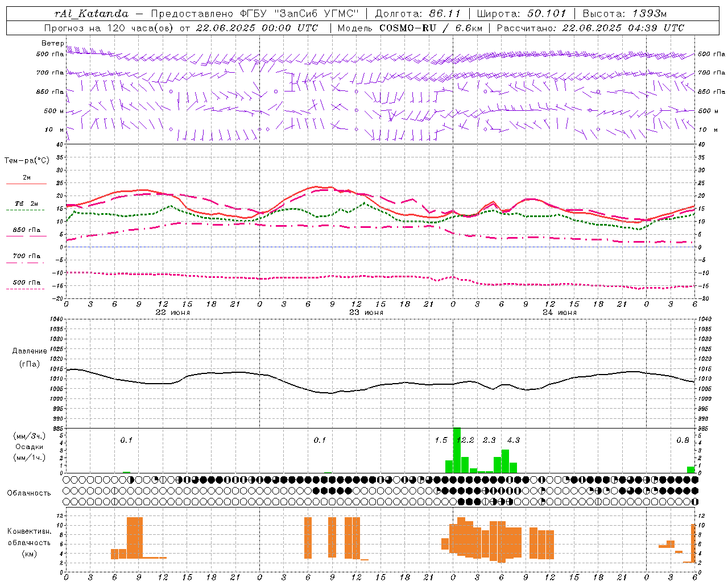The width and height of the screenshot is (728, 582).
Task: Click the 4.3 precipitation total
Action: (x=513, y=440)
